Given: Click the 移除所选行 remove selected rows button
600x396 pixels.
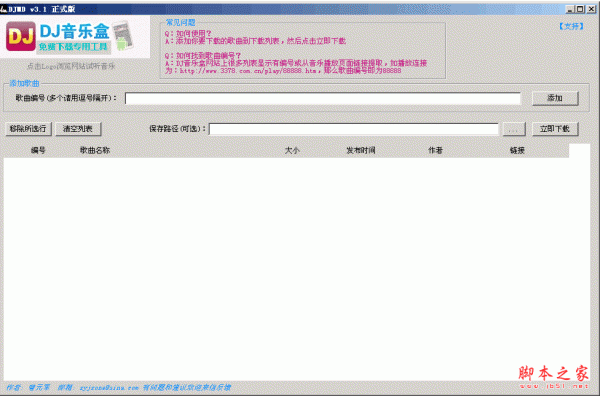Looking at the screenshot, I should pos(28,129).
